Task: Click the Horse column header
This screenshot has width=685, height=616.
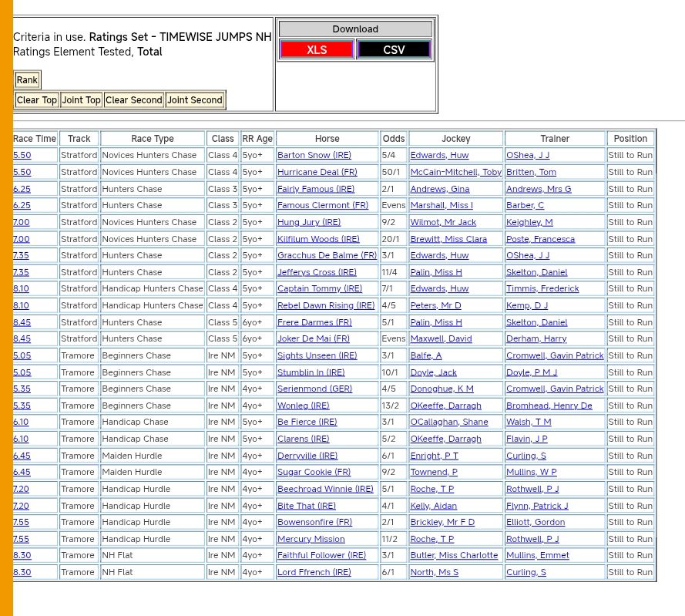Action: 327,139
